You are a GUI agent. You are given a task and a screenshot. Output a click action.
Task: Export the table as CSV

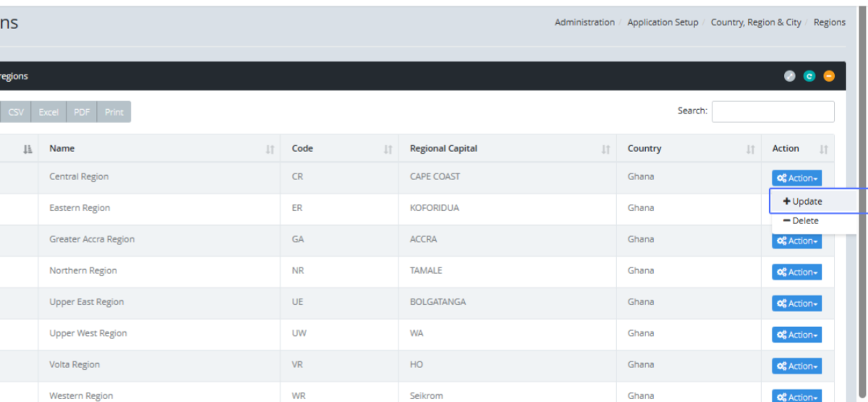tap(16, 112)
